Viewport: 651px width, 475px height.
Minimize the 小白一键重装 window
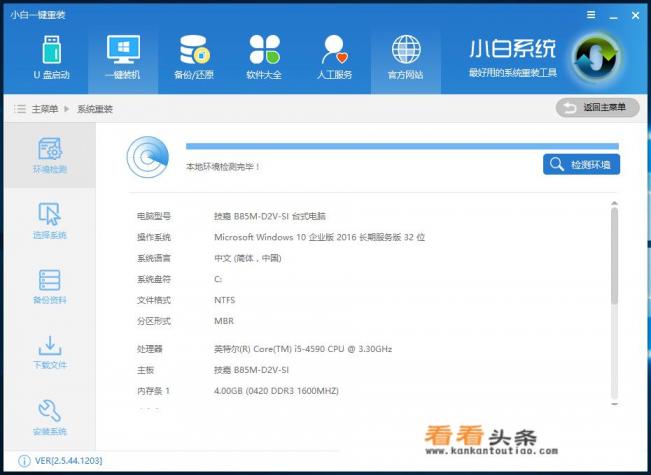coord(614,17)
